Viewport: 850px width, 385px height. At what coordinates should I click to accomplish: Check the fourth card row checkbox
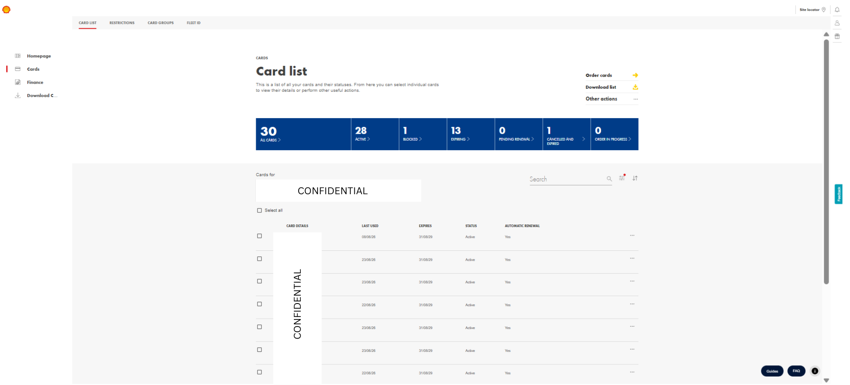(x=259, y=304)
